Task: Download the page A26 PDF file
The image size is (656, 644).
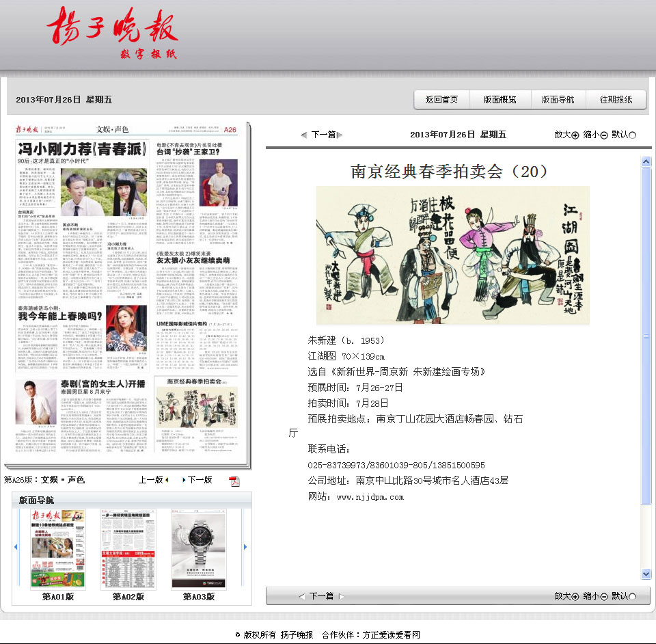Action: (x=234, y=481)
